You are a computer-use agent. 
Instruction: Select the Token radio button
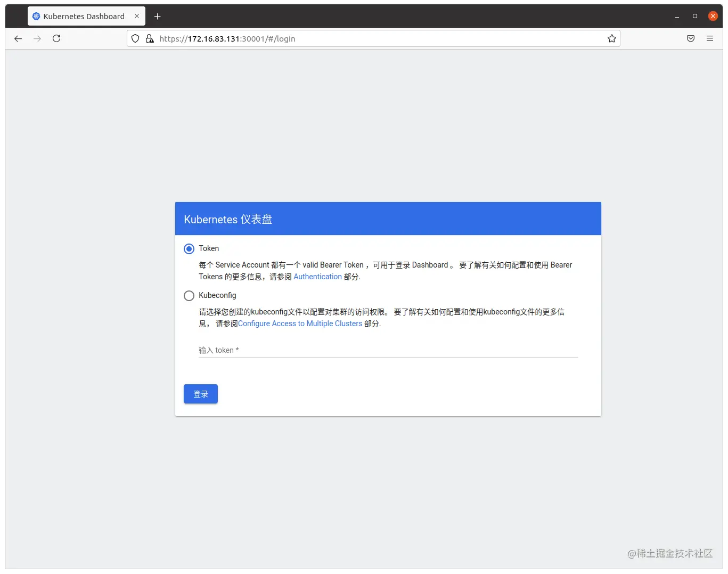click(189, 249)
